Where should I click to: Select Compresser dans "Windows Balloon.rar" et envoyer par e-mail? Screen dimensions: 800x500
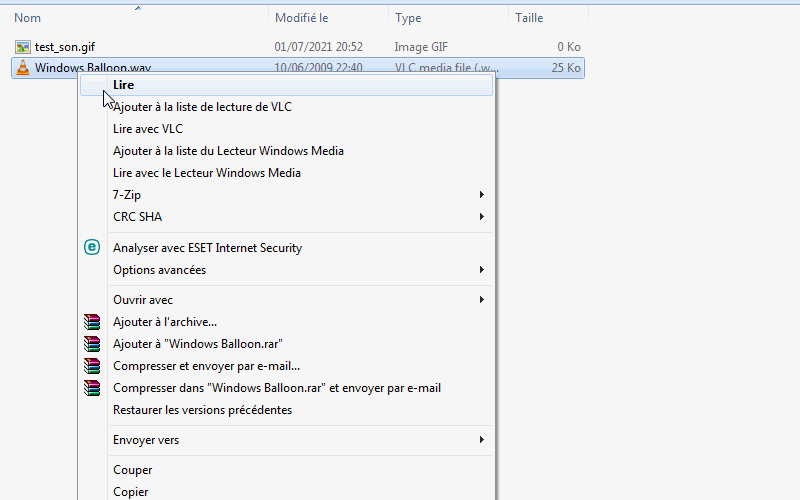[286, 388]
